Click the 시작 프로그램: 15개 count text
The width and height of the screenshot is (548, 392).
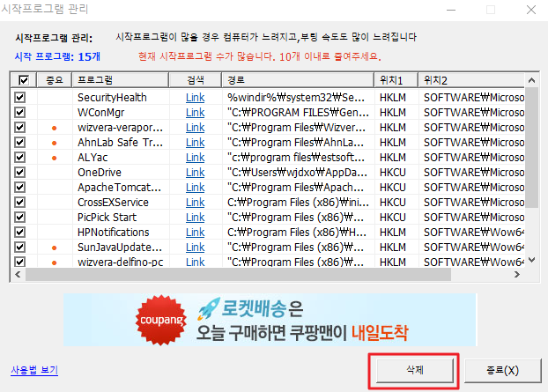click(57, 56)
